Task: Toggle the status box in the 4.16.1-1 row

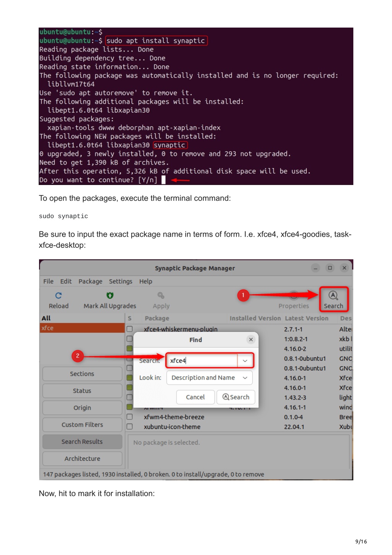Action: [x=130, y=407]
